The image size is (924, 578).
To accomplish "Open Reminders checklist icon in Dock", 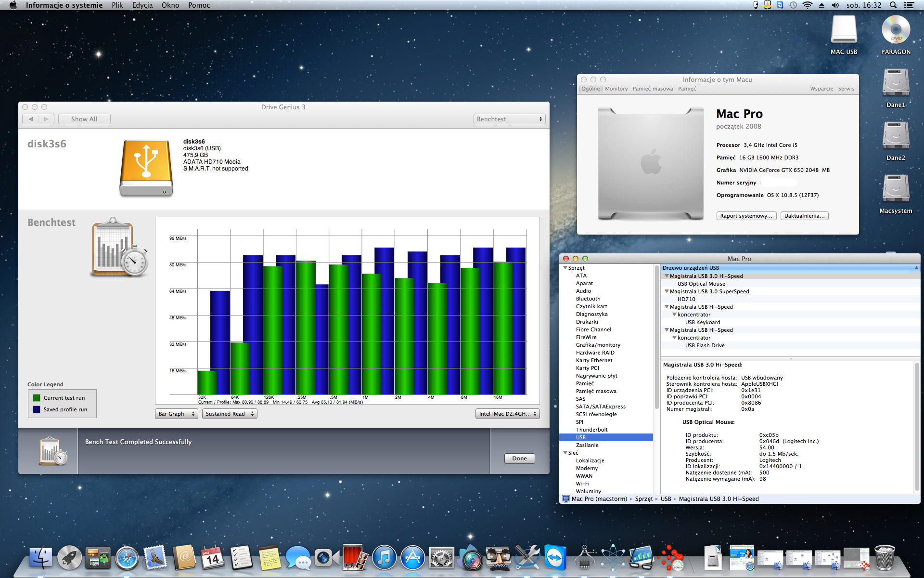I will tap(241, 558).
